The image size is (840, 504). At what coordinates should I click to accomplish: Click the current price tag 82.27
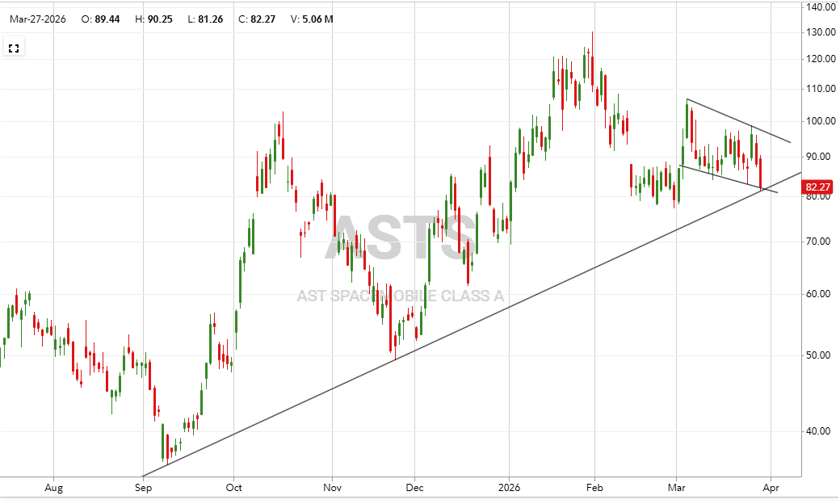click(x=817, y=187)
